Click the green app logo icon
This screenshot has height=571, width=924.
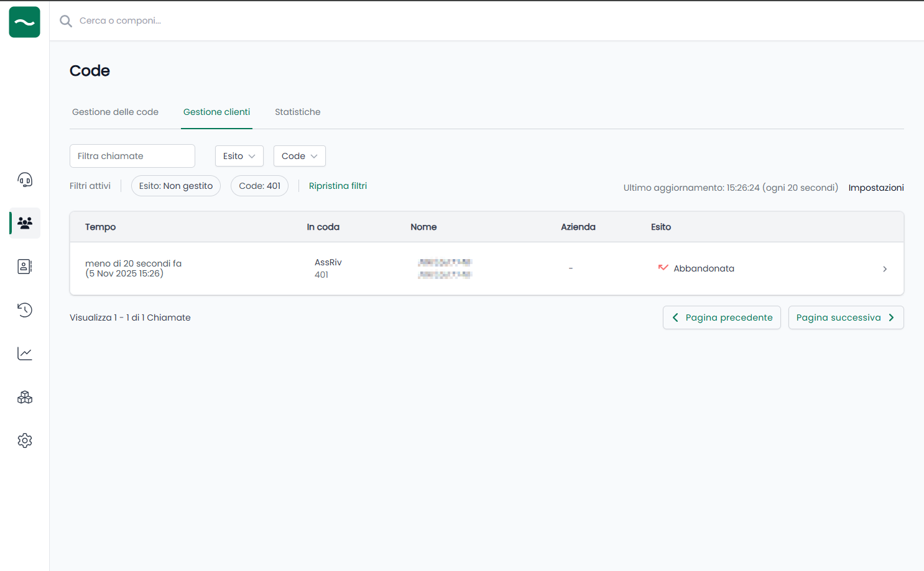tap(25, 22)
